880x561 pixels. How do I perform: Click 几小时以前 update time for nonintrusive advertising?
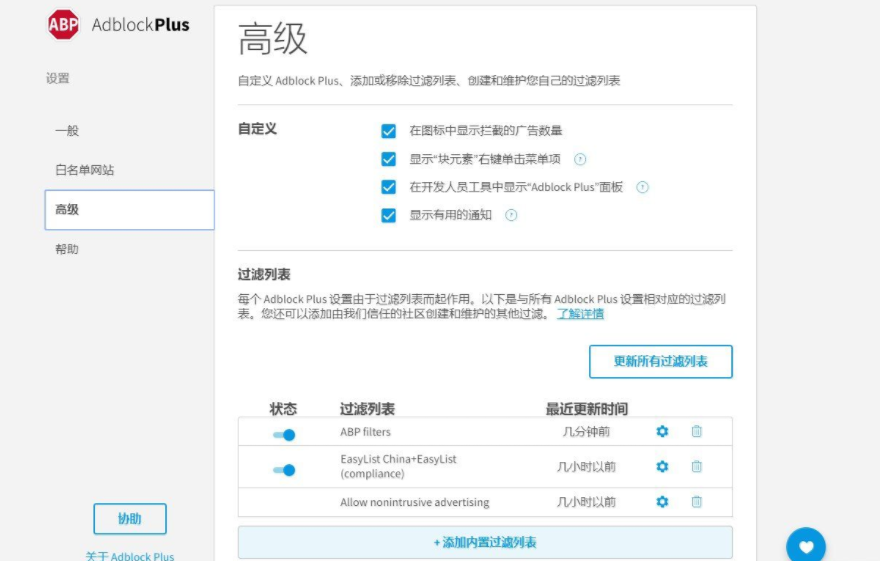coord(586,502)
